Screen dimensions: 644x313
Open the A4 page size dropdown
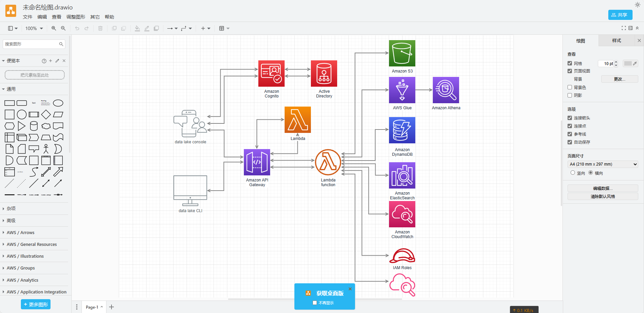[603, 164]
